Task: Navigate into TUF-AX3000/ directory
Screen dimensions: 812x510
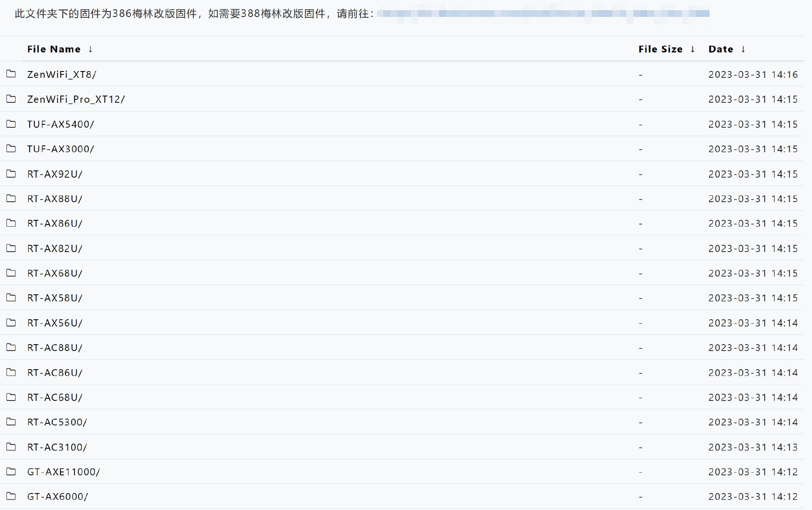Action: 60,149
